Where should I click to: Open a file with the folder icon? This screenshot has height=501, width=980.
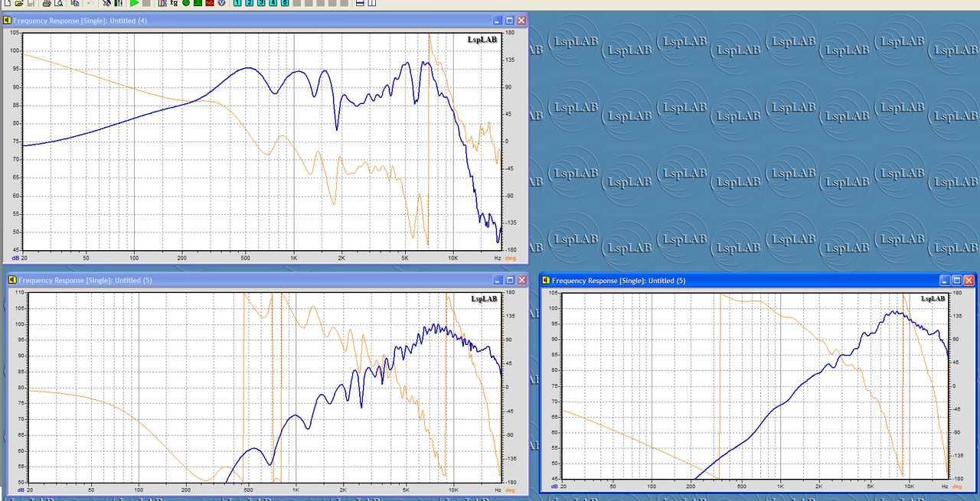pos(18,3)
